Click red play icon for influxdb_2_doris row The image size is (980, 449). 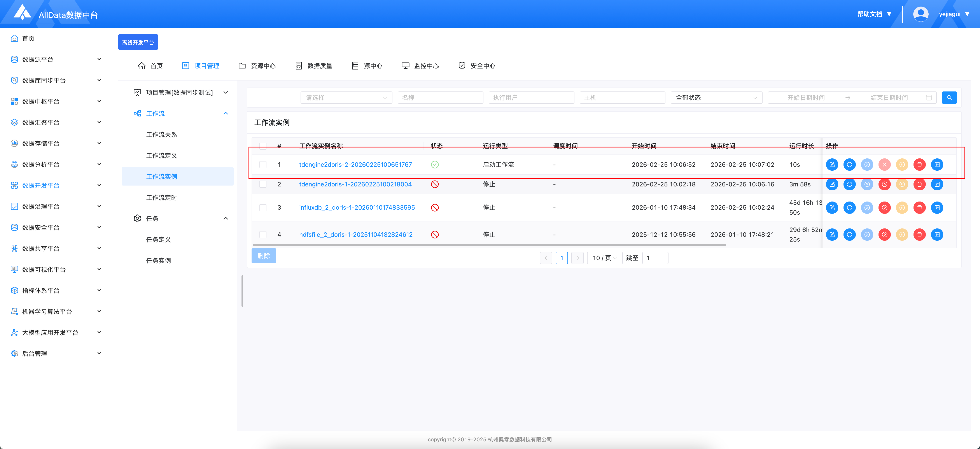pyautogui.click(x=884, y=208)
